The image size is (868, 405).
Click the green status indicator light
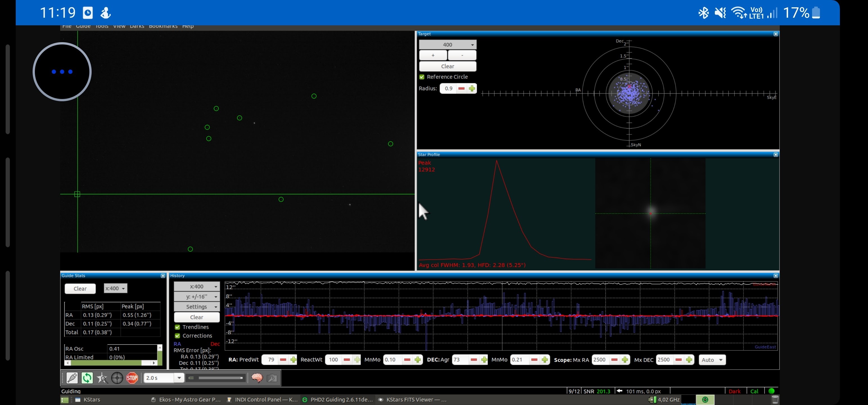(x=771, y=391)
